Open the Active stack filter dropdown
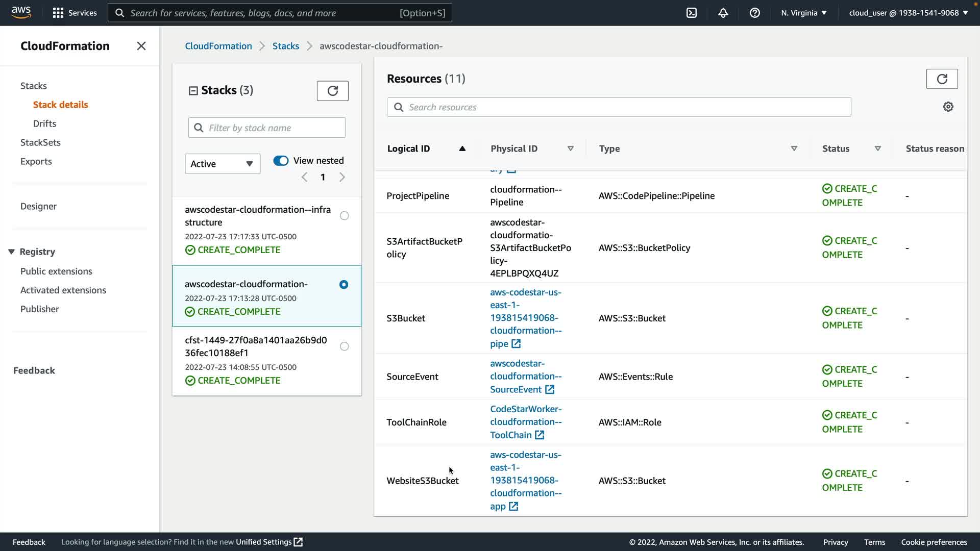 coord(222,164)
